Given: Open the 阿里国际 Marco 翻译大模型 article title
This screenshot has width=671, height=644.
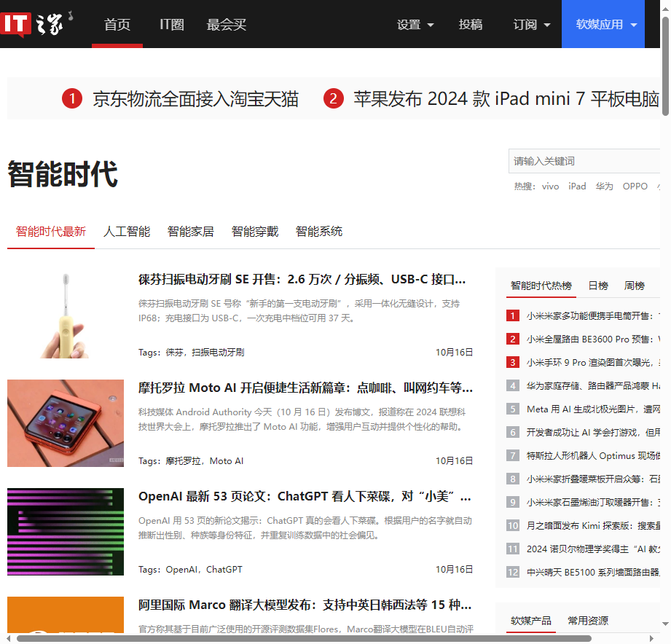Looking at the screenshot, I should (x=305, y=605).
